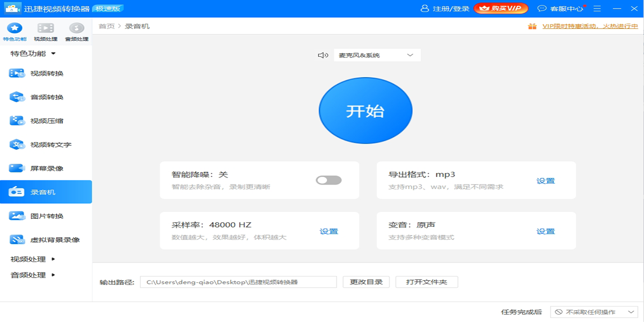
Task: Launch 屏幕录像 from the sidebar
Action: [17, 169]
